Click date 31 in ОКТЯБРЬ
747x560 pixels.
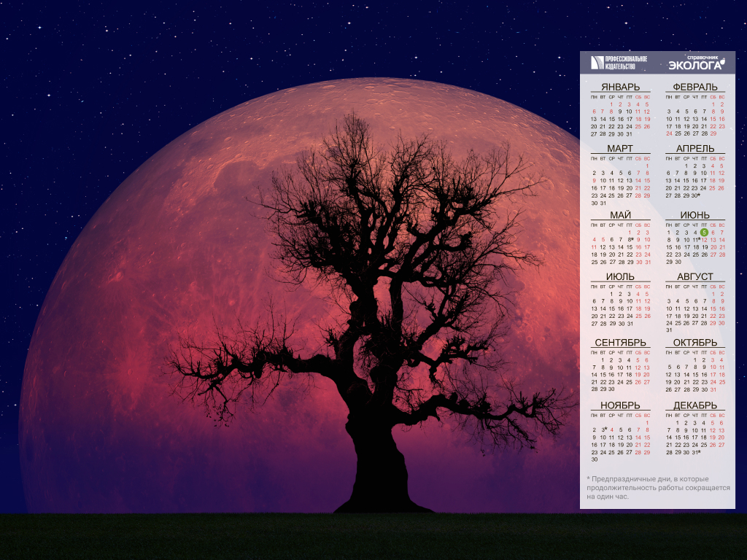pyautogui.click(x=713, y=389)
